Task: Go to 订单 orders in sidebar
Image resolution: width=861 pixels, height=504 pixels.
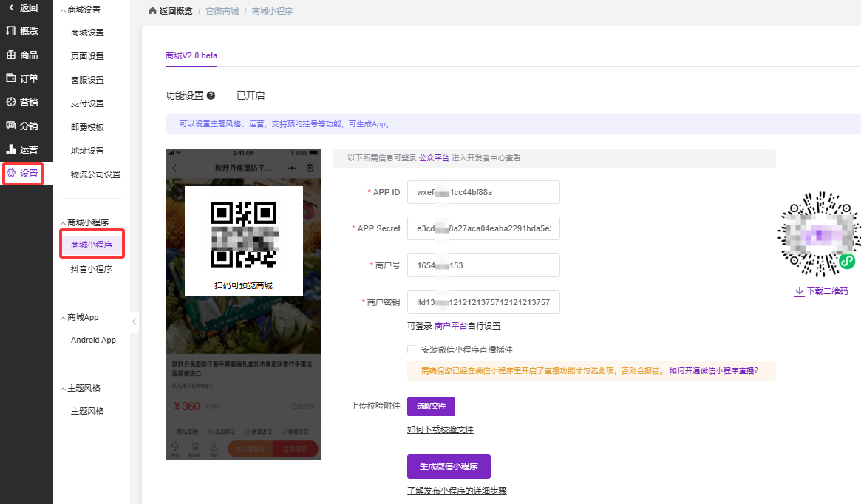Action: pos(11,78)
